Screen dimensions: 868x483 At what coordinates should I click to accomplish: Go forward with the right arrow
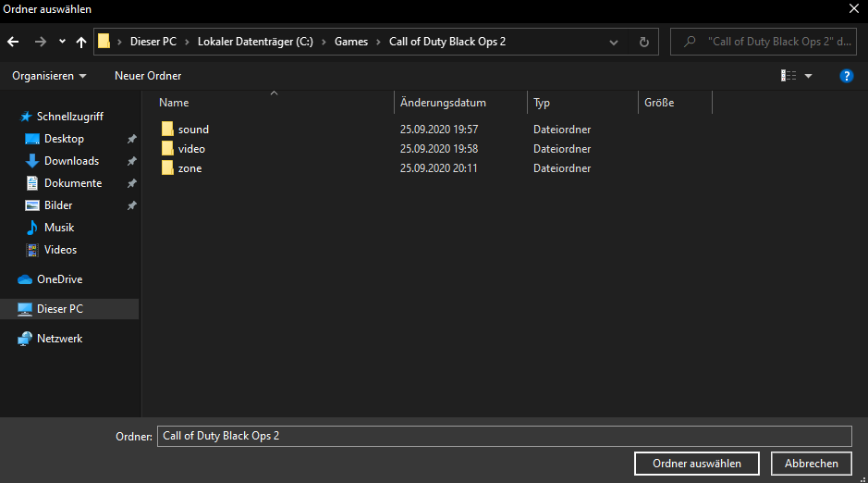pyautogui.click(x=41, y=42)
